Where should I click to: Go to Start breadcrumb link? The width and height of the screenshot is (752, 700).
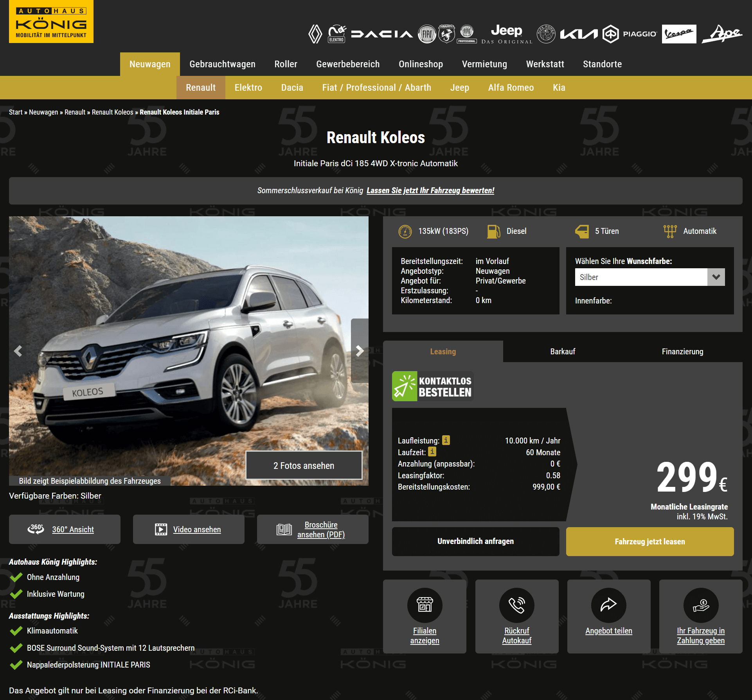[x=16, y=112]
